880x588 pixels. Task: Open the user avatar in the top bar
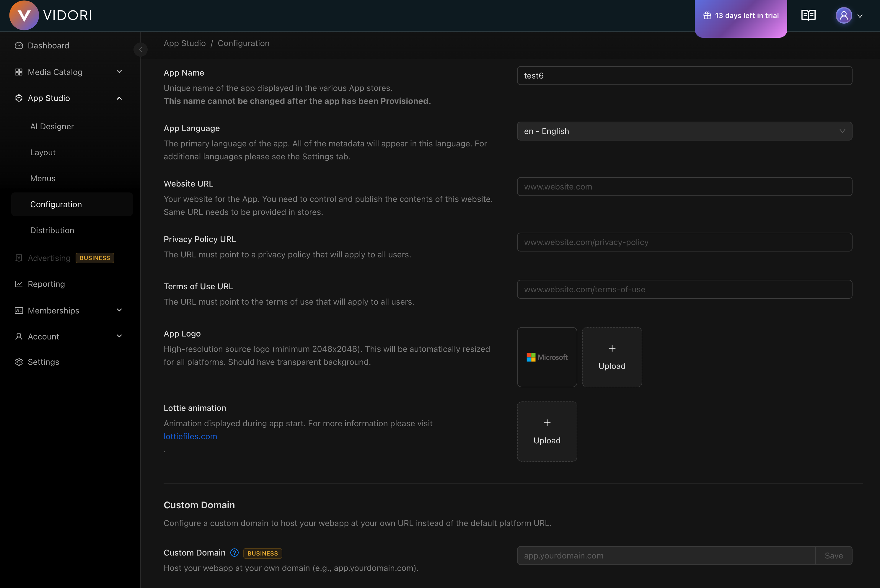pos(844,15)
